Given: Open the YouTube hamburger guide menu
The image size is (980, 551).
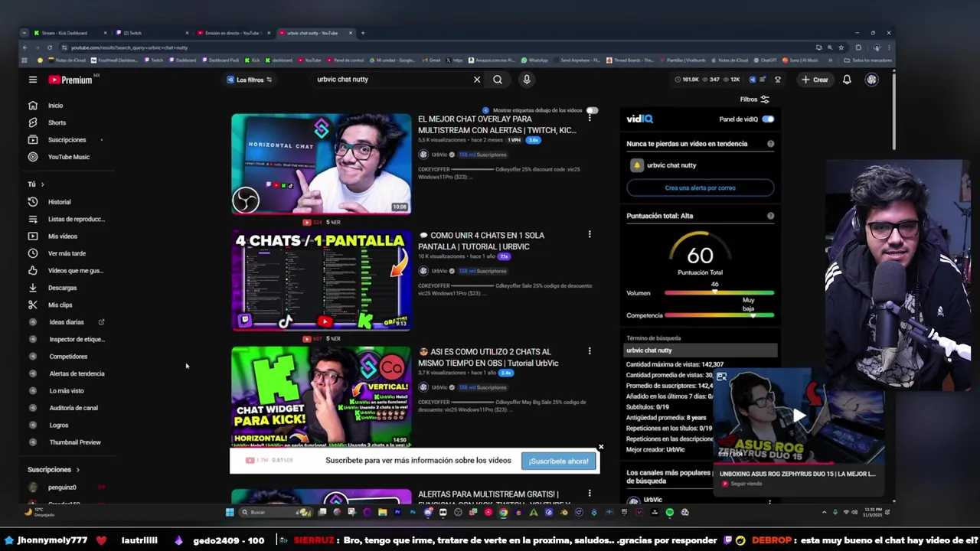Looking at the screenshot, I should (x=33, y=80).
